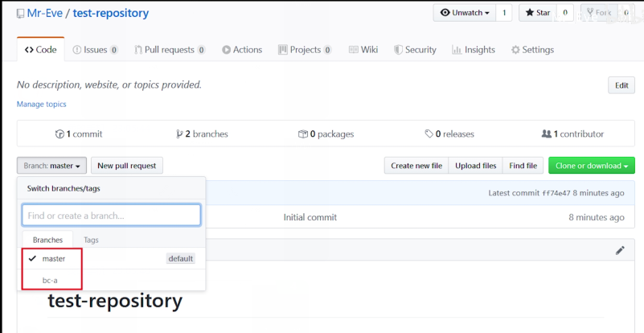
Task: Click the test-repository README heading
Action: [115, 301]
